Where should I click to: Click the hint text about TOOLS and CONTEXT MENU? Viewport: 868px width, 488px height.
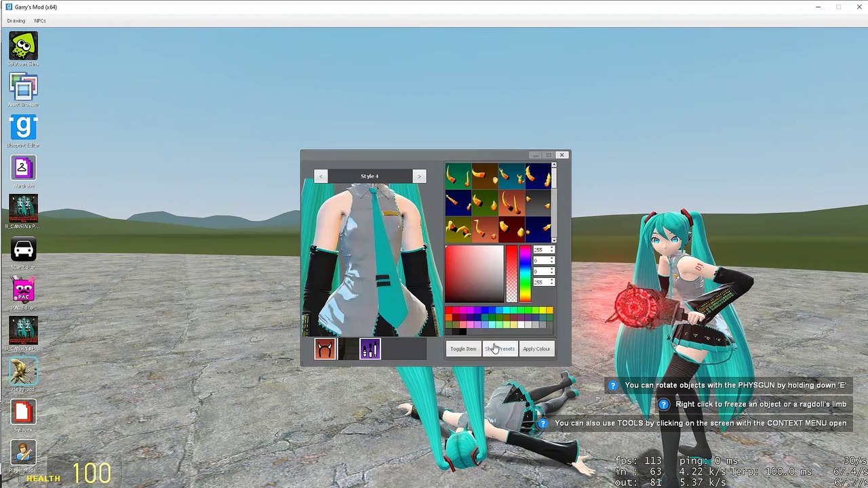coord(701,424)
